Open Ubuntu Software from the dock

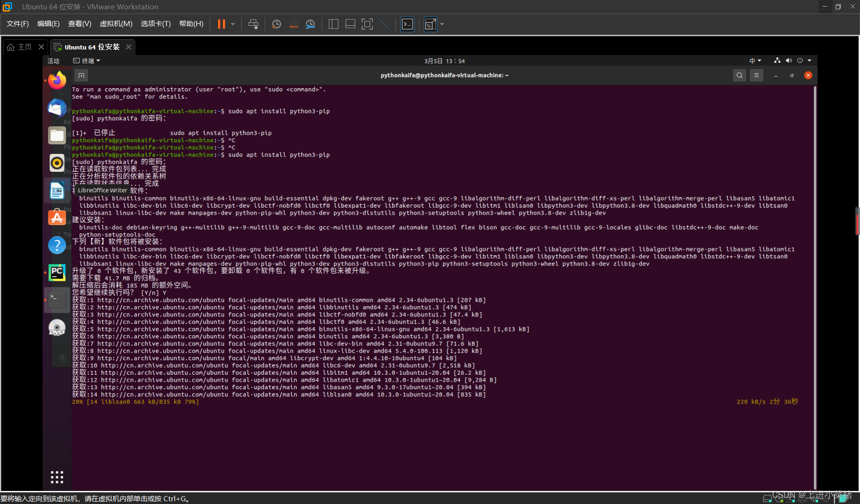56,217
